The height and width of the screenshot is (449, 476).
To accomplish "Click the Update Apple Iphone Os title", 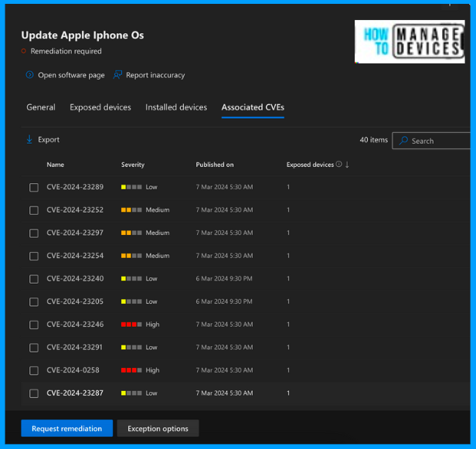I will click(83, 36).
